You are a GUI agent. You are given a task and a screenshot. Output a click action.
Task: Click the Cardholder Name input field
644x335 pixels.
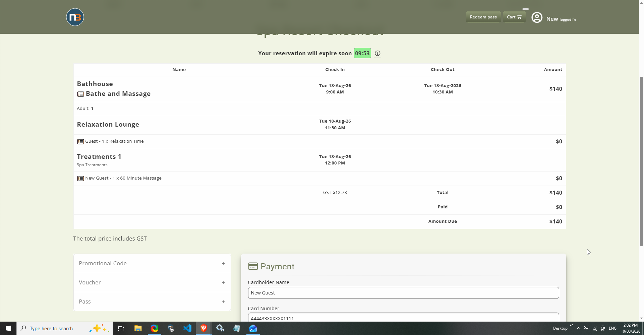[x=403, y=293]
